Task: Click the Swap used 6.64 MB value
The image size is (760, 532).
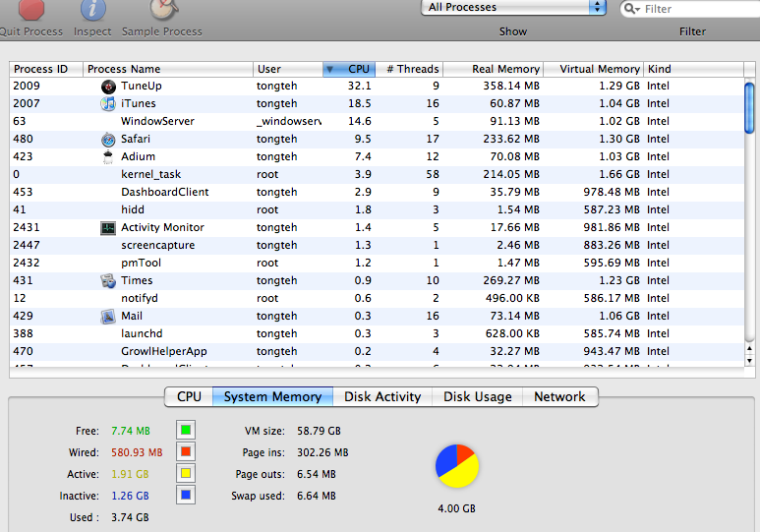Action: 317,496
